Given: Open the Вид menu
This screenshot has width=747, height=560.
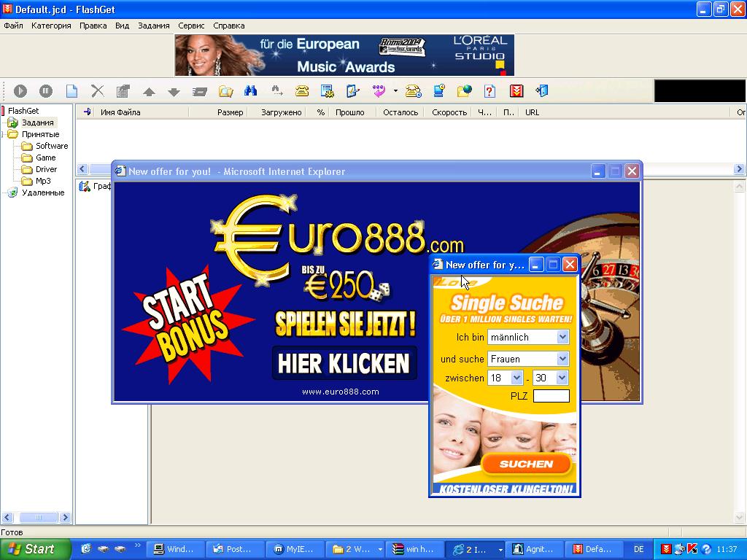Looking at the screenshot, I should tap(122, 26).
